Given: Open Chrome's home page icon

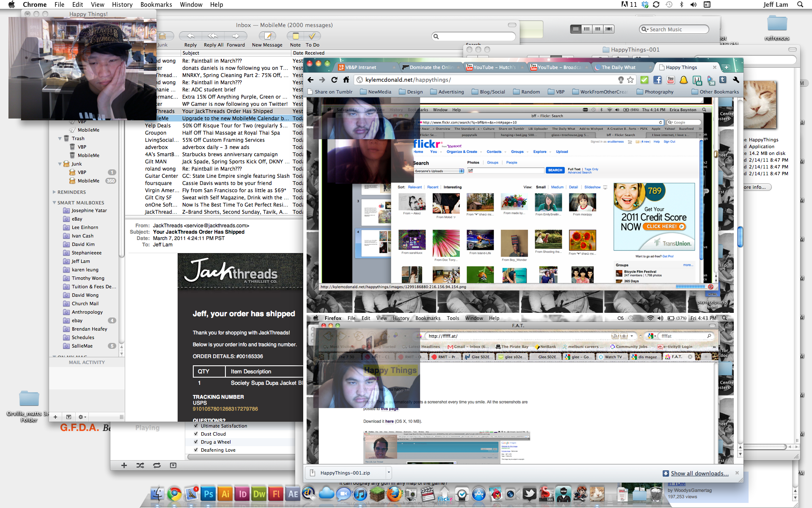Looking at the screenshot, I should [346, 80].
